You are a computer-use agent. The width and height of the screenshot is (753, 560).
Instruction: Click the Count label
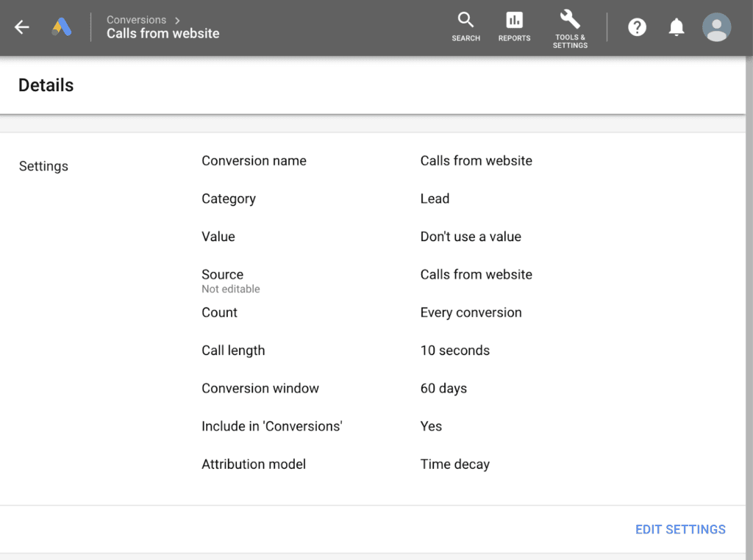(x=219, y=312)
